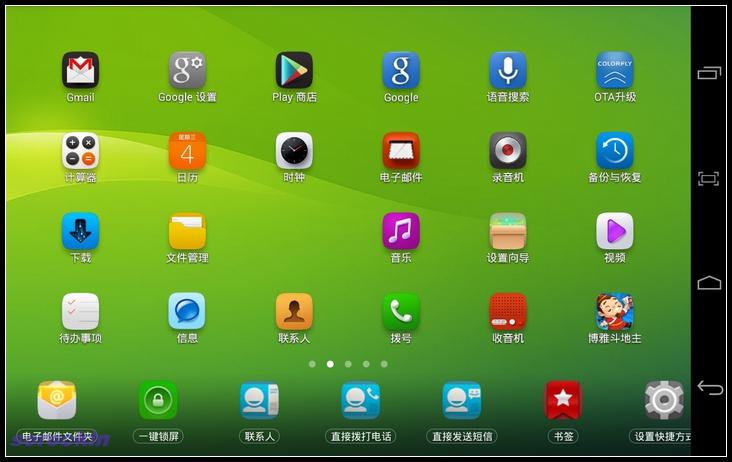The image size is (732, 462).
Task: Select 联系人 widget in bottom tray
Action: tap(259, 400)
